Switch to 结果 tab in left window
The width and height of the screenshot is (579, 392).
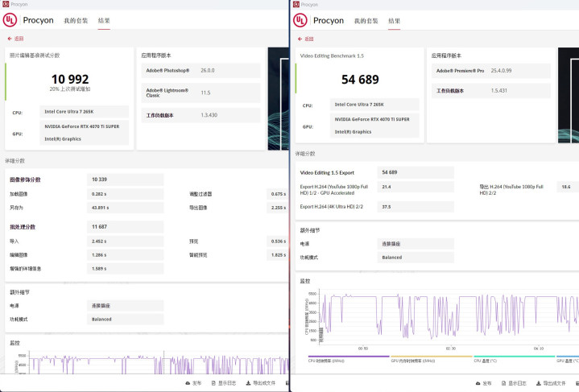(x=104, y=21)
